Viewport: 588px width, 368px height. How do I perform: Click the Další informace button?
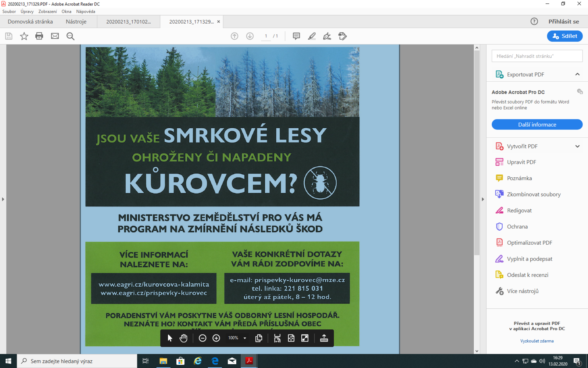click(x=537, y=124)
